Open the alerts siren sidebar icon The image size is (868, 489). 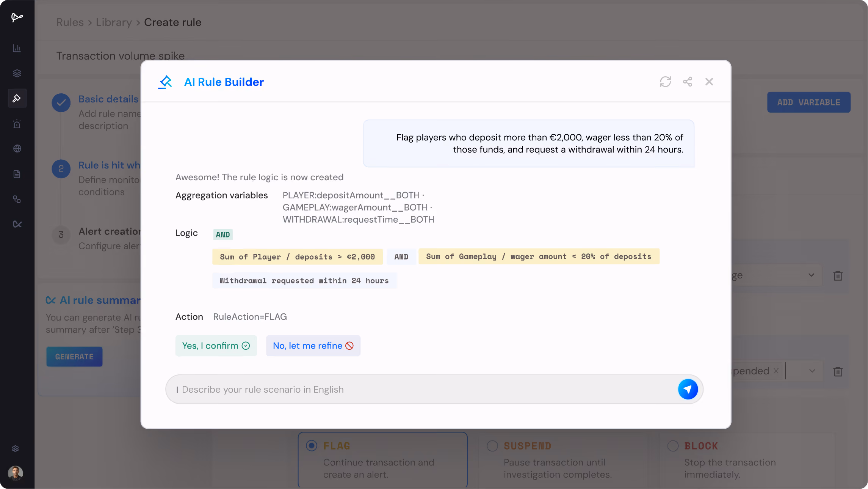[17, 124]
